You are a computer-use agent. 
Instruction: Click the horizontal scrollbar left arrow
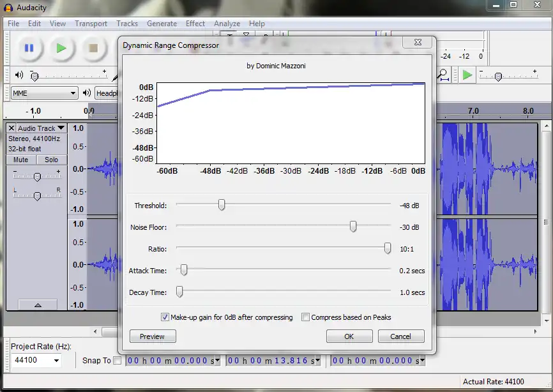pos(95,331)
